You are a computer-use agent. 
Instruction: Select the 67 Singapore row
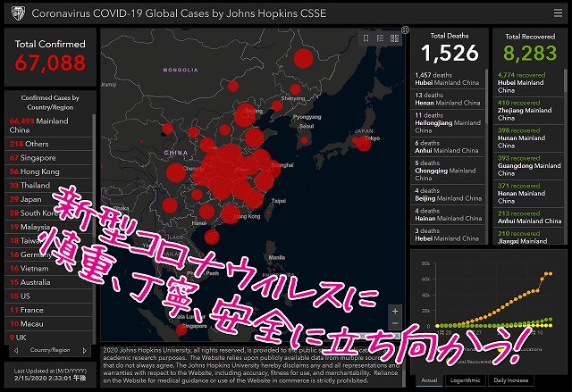48,158
